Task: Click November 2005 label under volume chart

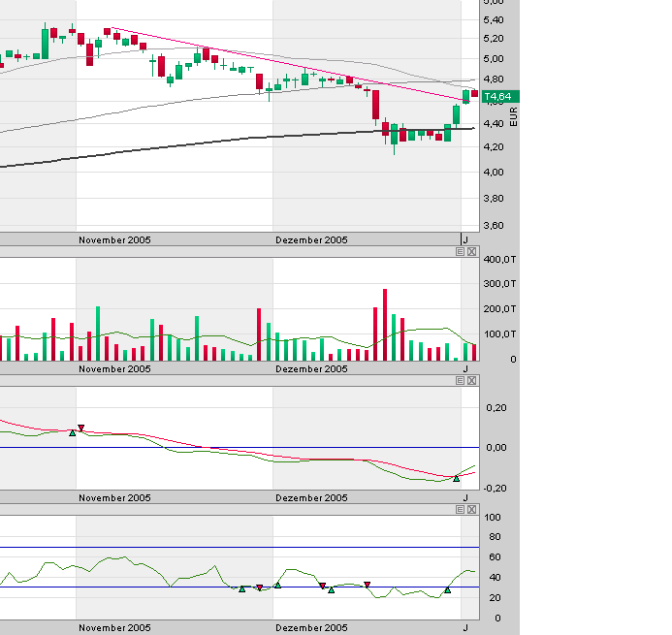Action: pos(114,369)
